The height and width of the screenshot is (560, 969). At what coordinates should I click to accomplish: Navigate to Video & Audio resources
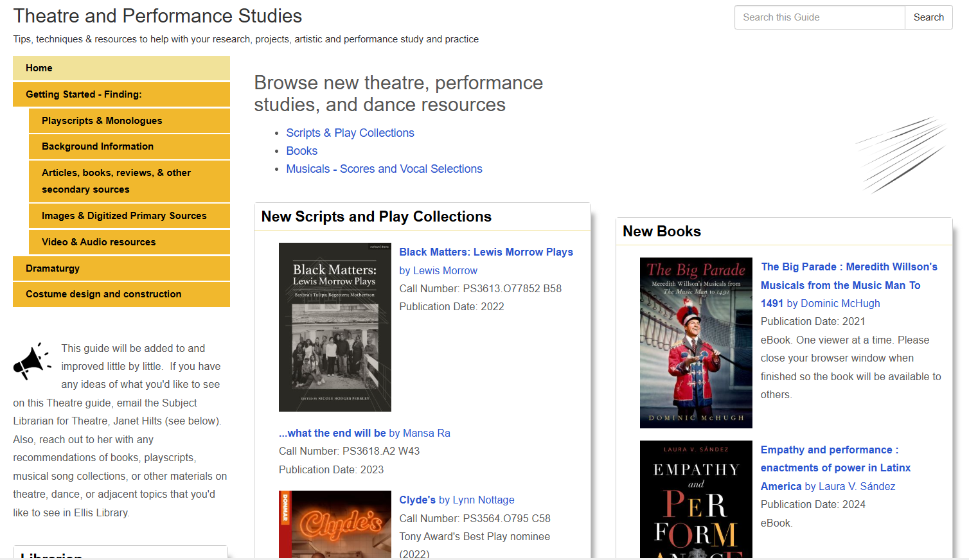[x=129, y=242]
